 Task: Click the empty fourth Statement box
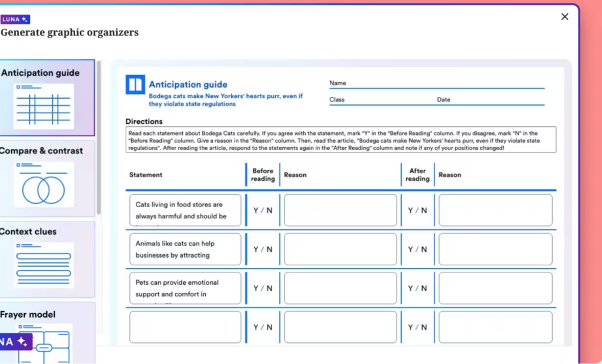[185, 327]
